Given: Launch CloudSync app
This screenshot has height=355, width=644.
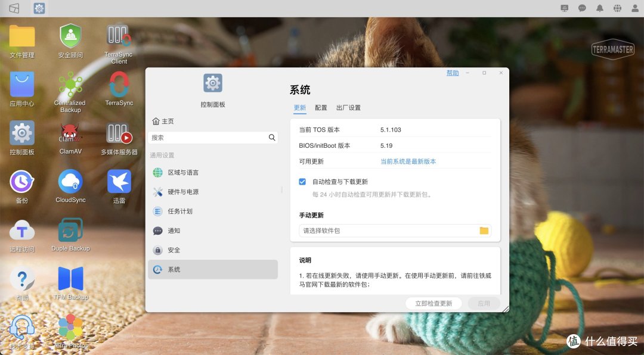Looking at the screenshot, I should point(70,182).
